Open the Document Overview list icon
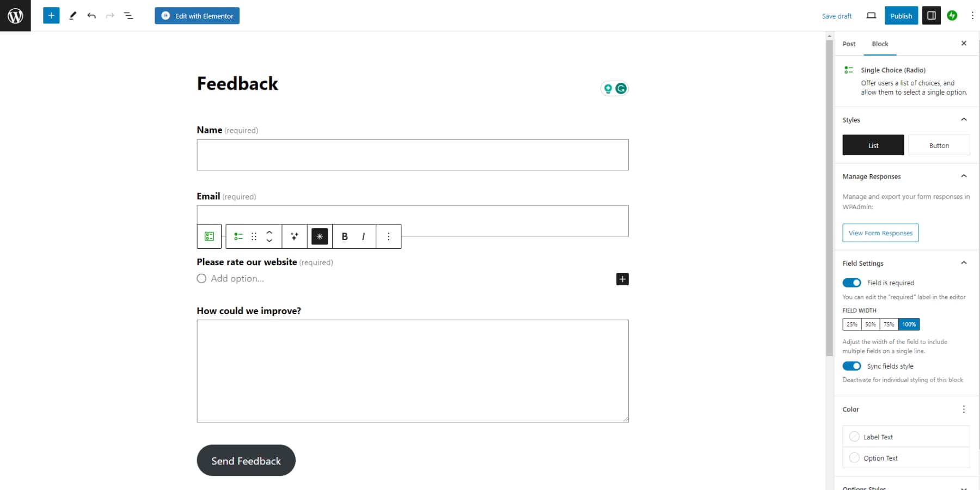980x490 pixels. 128,16
